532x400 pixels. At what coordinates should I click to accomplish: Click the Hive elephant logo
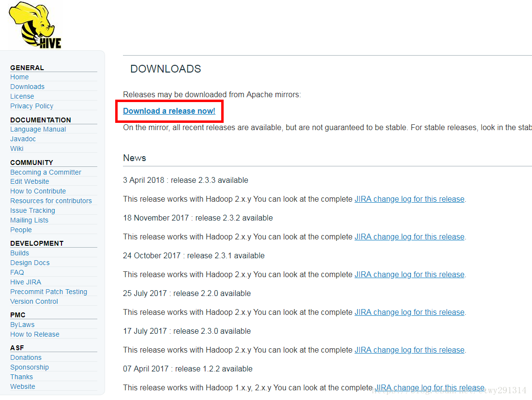(35, 25)
